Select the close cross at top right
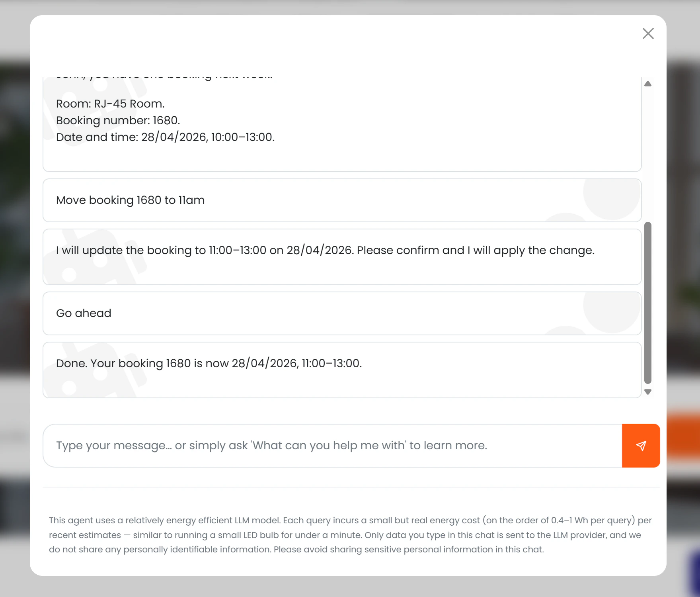Screen dimensions: 700x597 [x=648, y=33]
